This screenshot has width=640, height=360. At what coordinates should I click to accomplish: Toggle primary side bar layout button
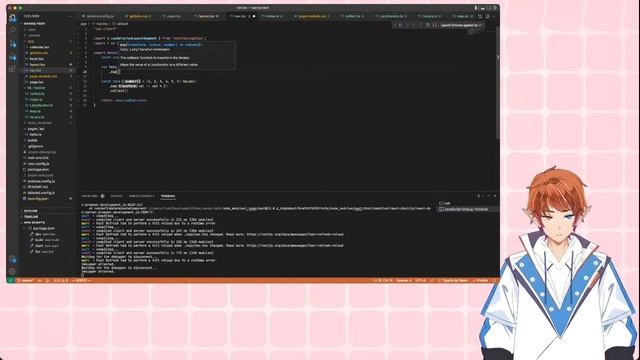point(476,8)
